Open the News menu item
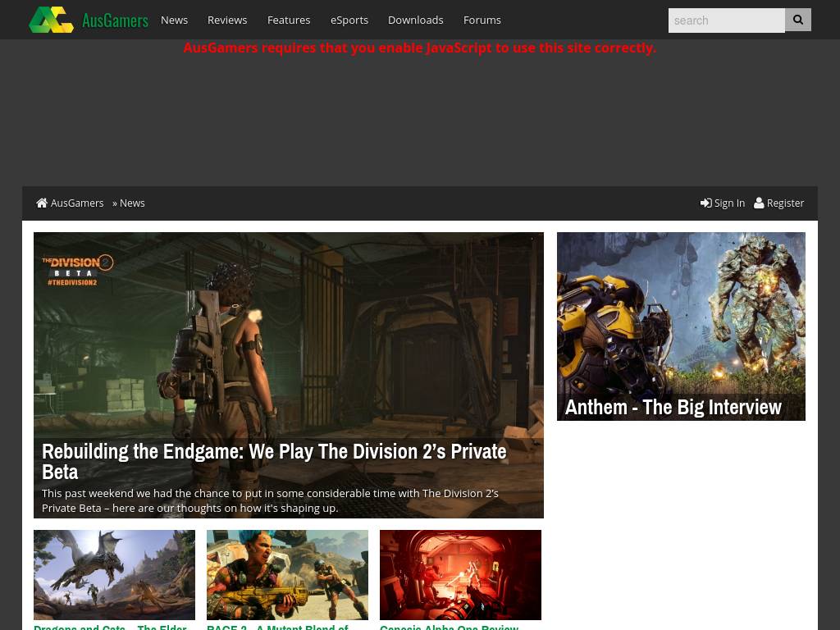The image size is (840, 630). tap(174, 20)
